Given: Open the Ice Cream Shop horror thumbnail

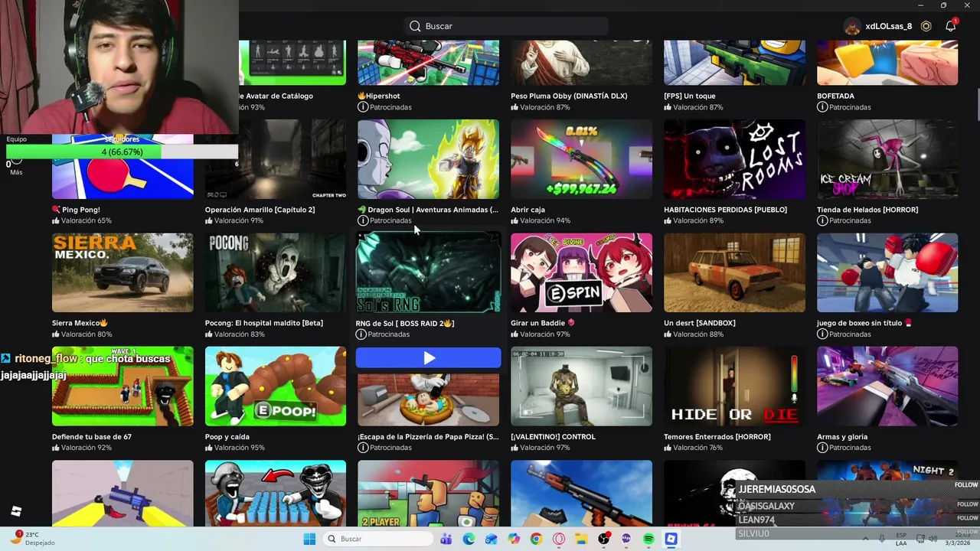Looking at the screenshot, I should tap(887, 159).
